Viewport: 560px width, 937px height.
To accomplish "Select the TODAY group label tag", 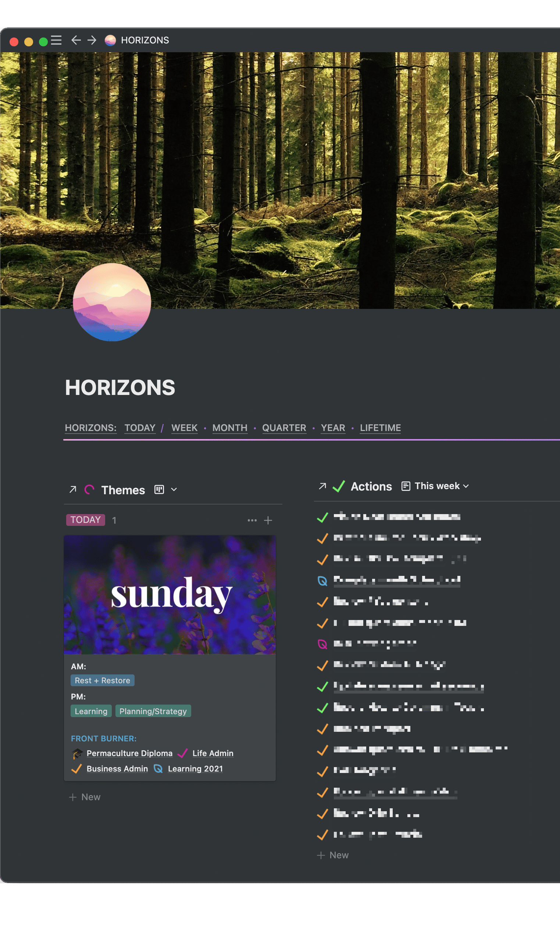I will (86, 520).
